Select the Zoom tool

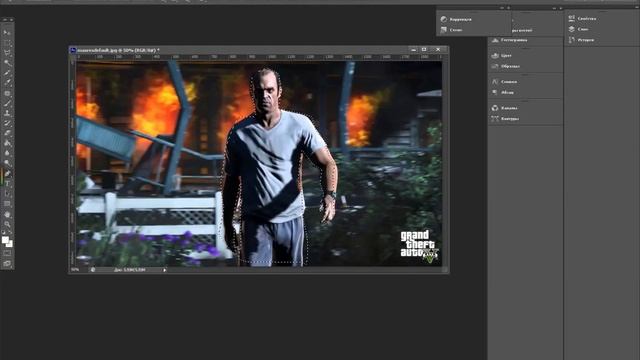tap(7, 224)
